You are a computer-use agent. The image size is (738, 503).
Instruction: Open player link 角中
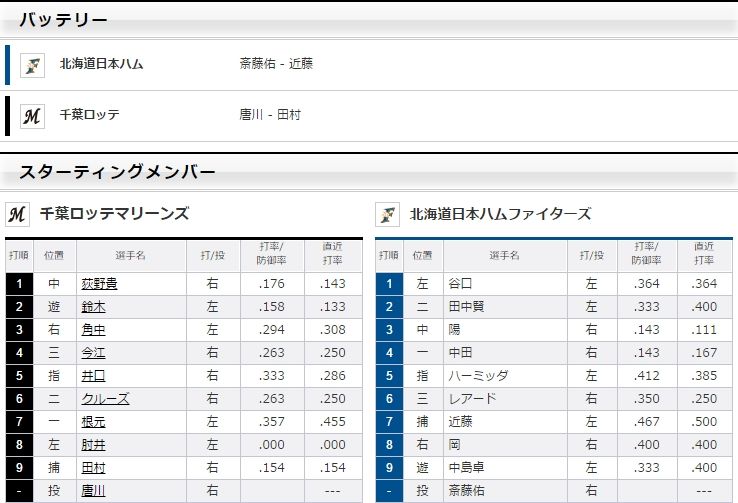click(x=93, y=330)
